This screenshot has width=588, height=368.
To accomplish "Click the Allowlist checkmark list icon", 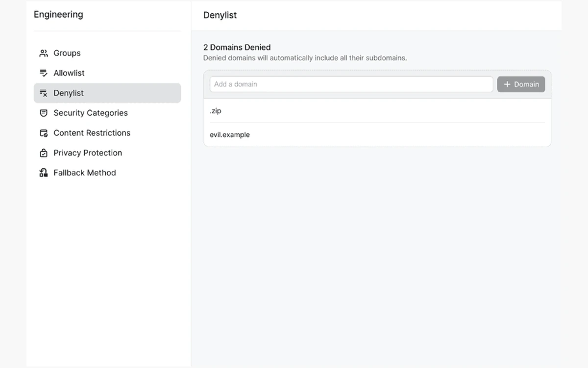I will click(44, 73).
